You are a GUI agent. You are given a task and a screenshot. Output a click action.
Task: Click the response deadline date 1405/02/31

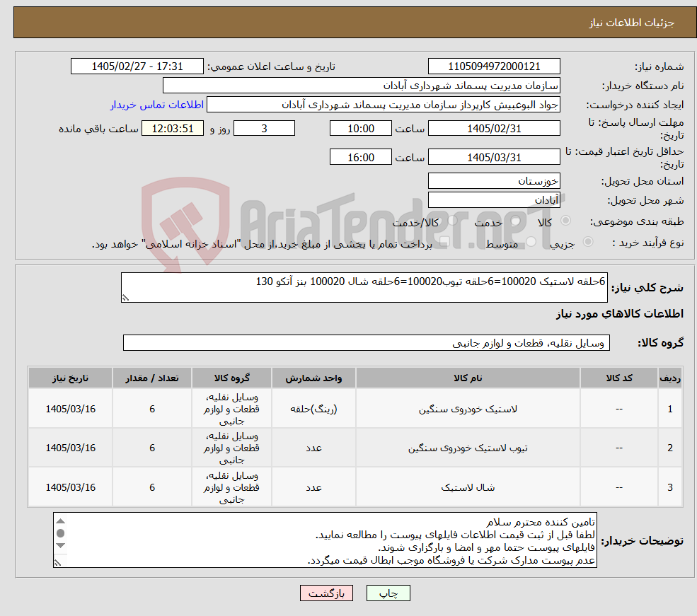coord(494,128)
